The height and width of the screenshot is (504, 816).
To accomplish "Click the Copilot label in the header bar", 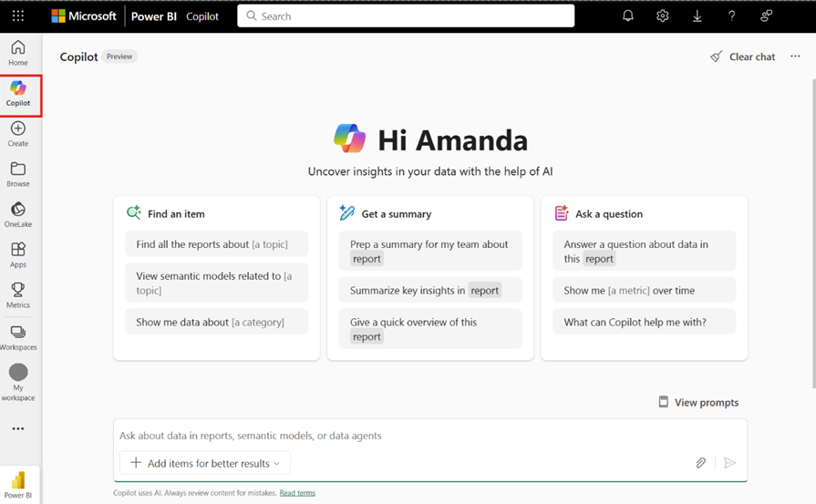I will [x=202, y=16].
